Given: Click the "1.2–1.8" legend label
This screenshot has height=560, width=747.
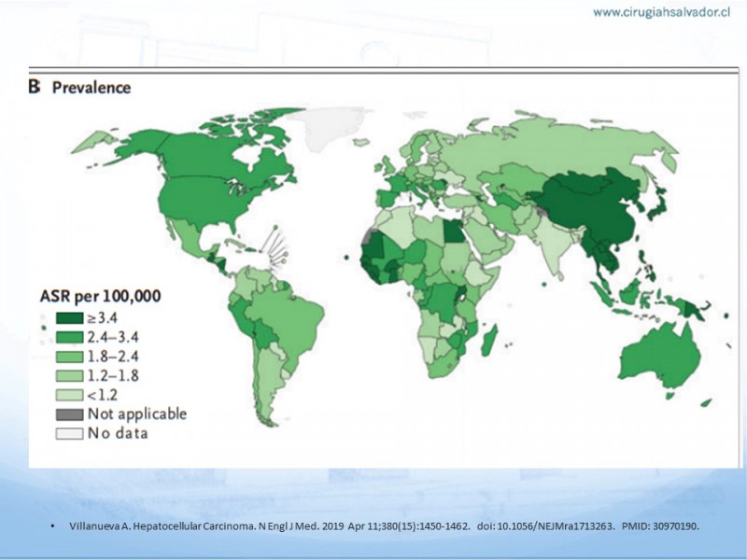Looking at the screenshot, I should (113, 376).
